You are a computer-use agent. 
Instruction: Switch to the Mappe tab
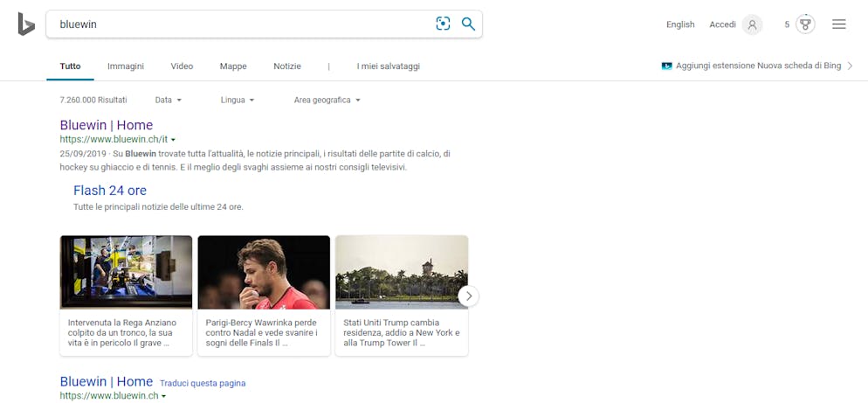233,66
